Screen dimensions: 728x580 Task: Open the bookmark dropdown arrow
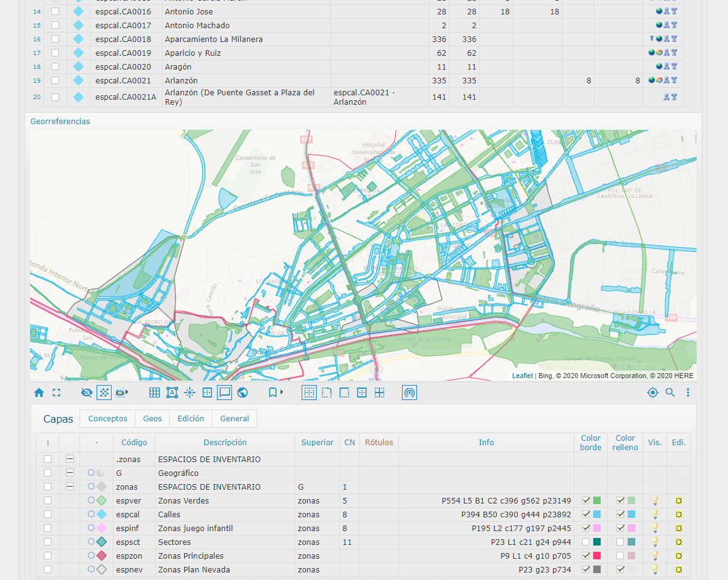click(x=282, y=393)
